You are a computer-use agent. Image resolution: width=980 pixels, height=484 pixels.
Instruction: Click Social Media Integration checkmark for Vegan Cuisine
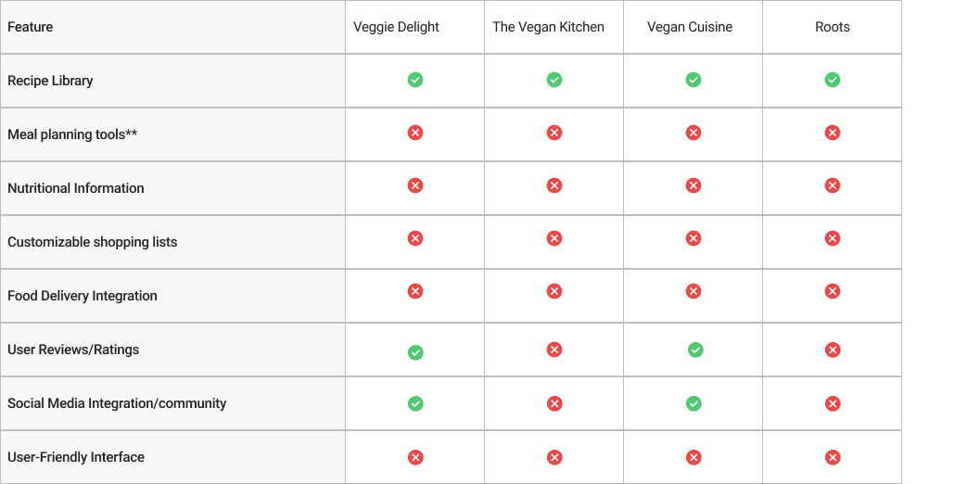tap(694, 404)
